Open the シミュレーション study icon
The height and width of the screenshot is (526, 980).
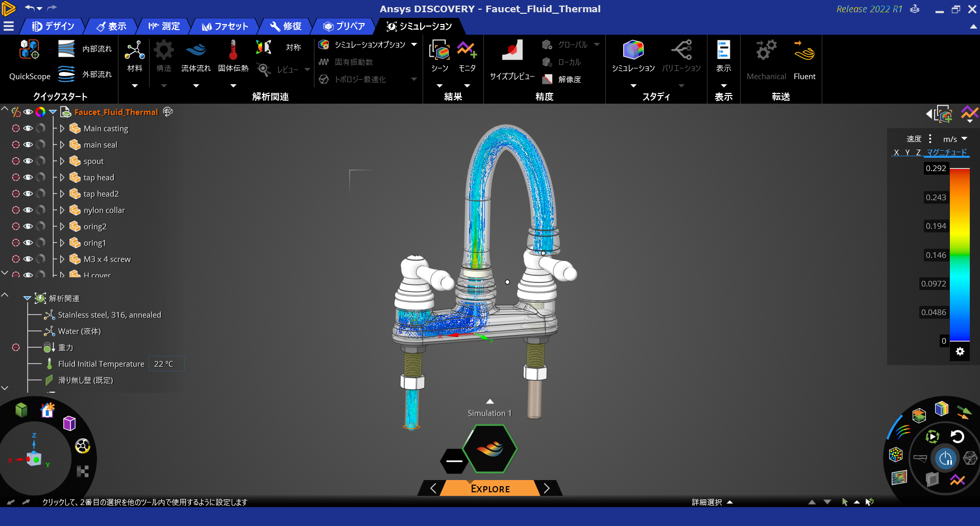[633, 50]
